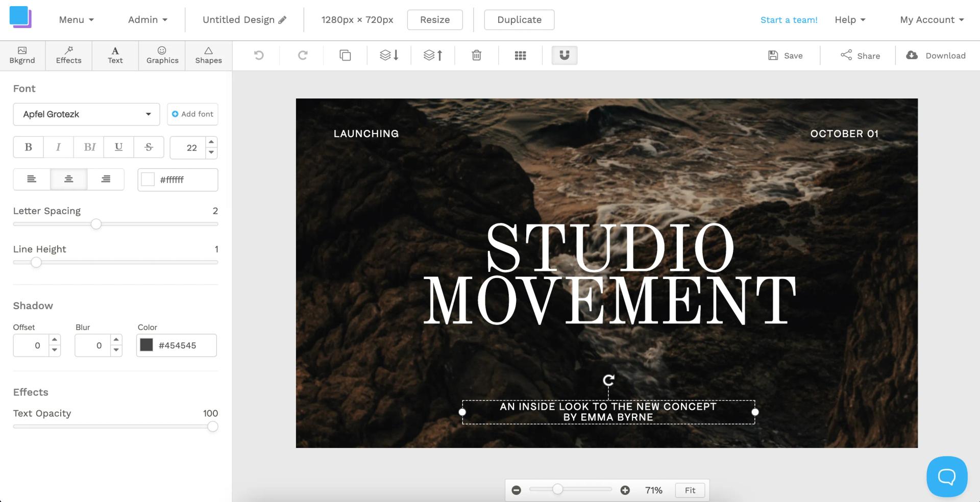Open the Effects tab
Viewport: 980px width, 502px height.
(69, 55)
